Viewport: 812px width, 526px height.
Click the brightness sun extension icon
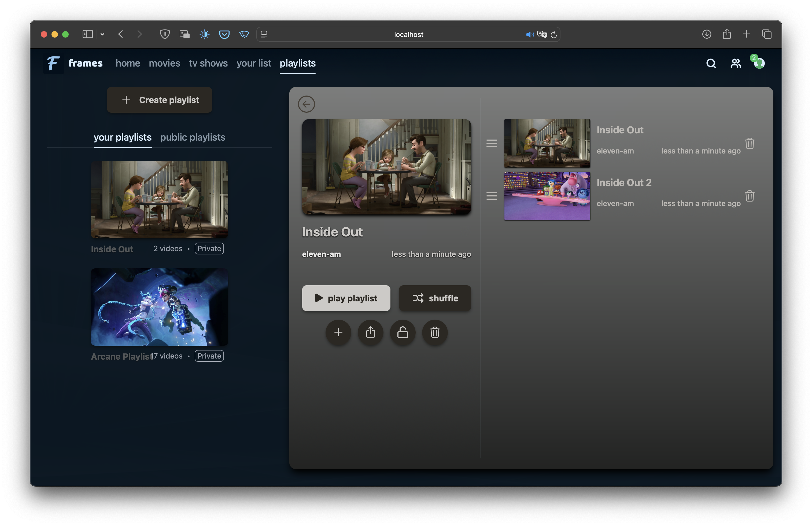[x=204, y=34]
